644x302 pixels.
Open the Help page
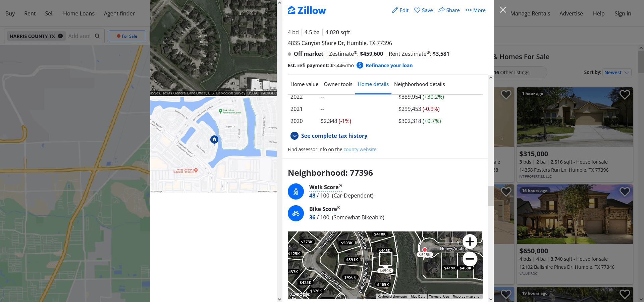click(599, 13)
